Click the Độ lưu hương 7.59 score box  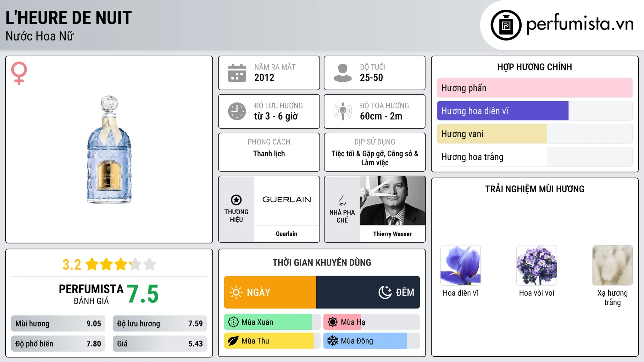[160, 324]
